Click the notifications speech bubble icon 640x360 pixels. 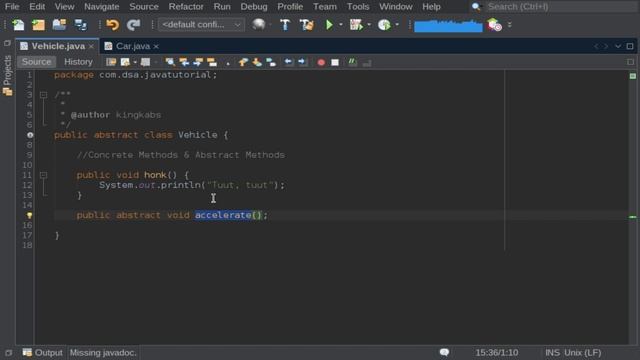[444, 352]
